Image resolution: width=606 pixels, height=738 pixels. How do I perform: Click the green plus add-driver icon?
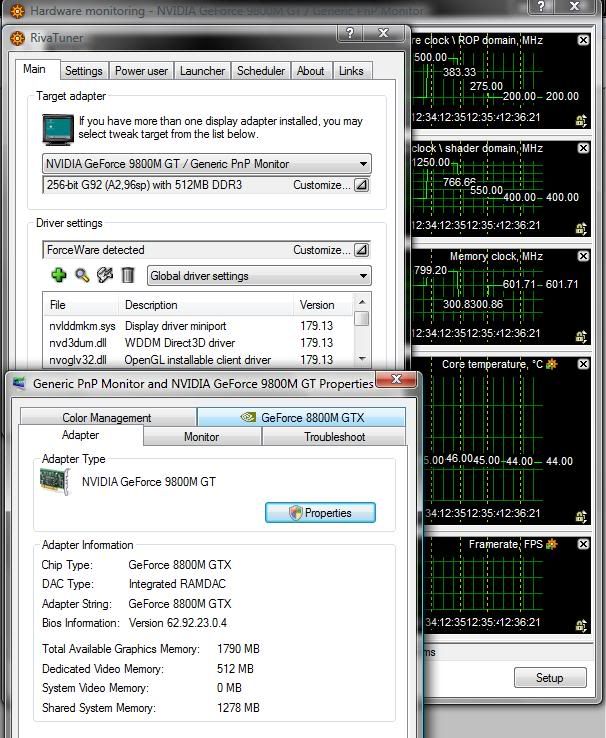[59, 275]
